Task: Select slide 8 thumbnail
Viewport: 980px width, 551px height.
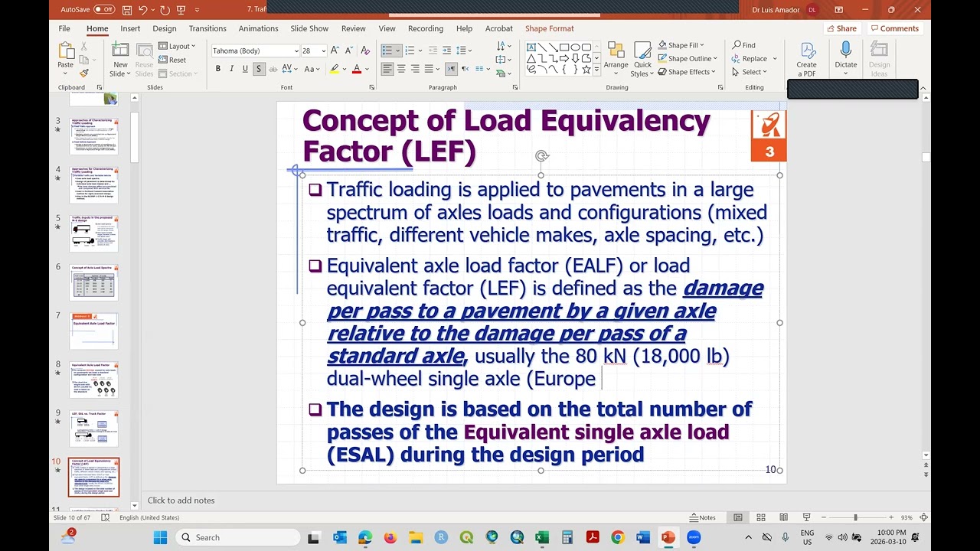Action: [94, 380]
